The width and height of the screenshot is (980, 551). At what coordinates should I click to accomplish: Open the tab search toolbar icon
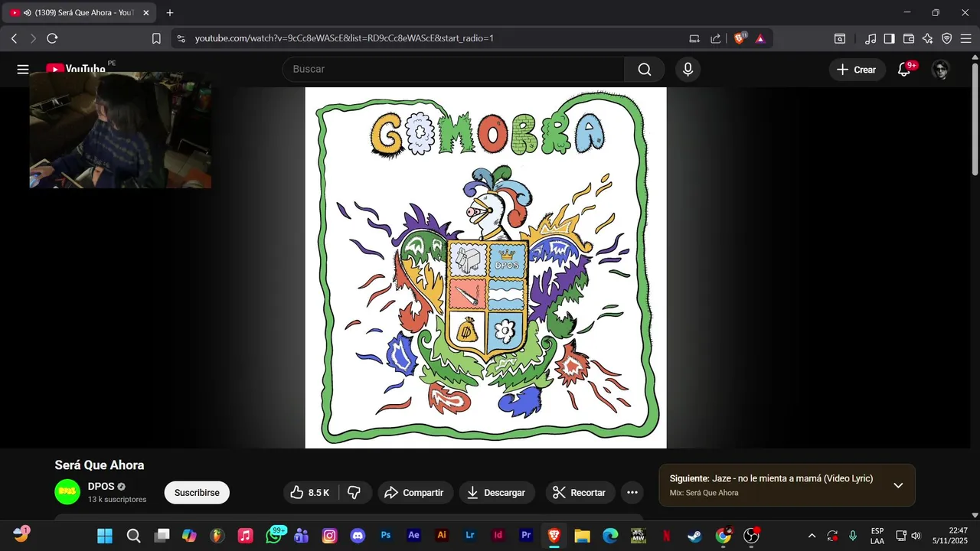[840, 38]
